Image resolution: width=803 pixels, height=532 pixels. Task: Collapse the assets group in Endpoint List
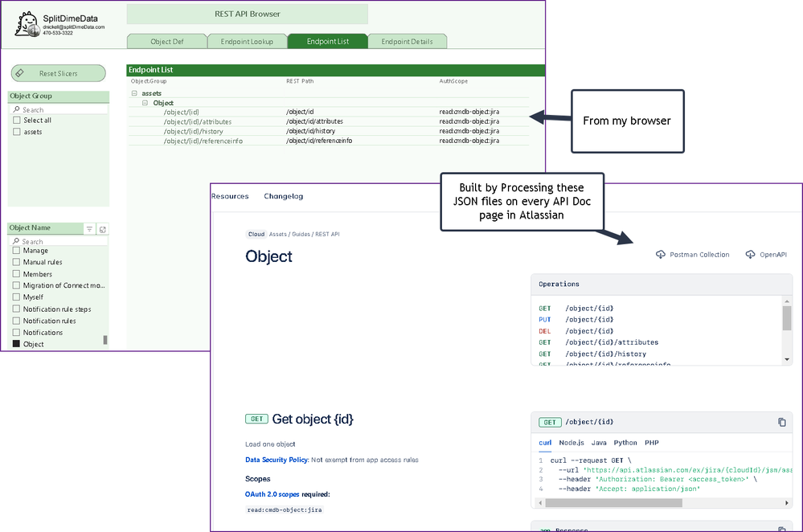tap(134, 93)
